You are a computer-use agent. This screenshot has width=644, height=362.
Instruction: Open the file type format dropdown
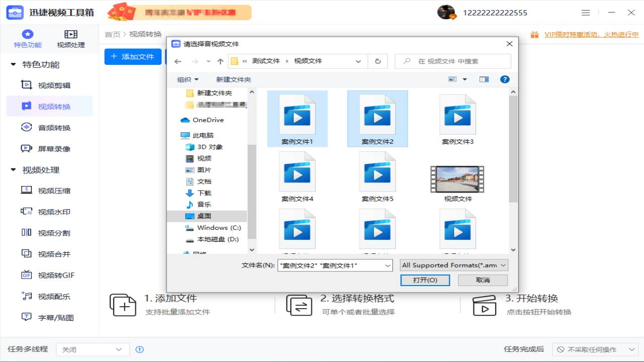[x=453, y=265]
